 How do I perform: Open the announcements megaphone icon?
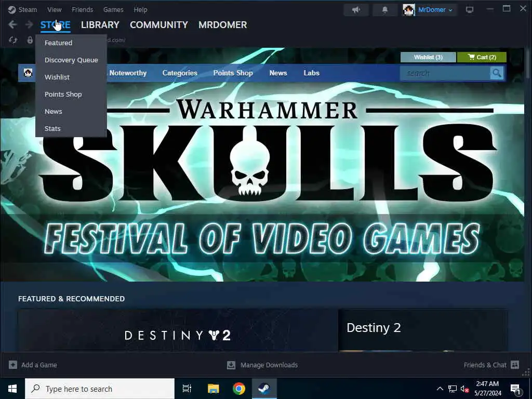coord(356,9)
